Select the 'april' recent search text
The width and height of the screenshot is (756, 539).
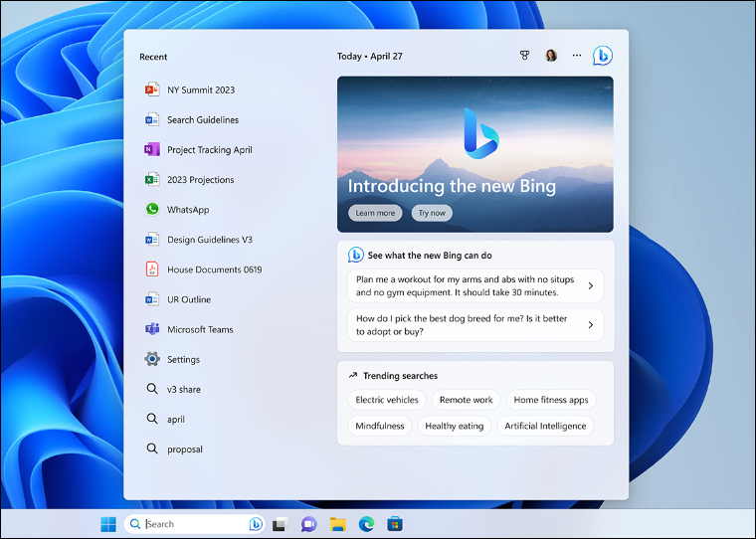(x=175, y=420)
